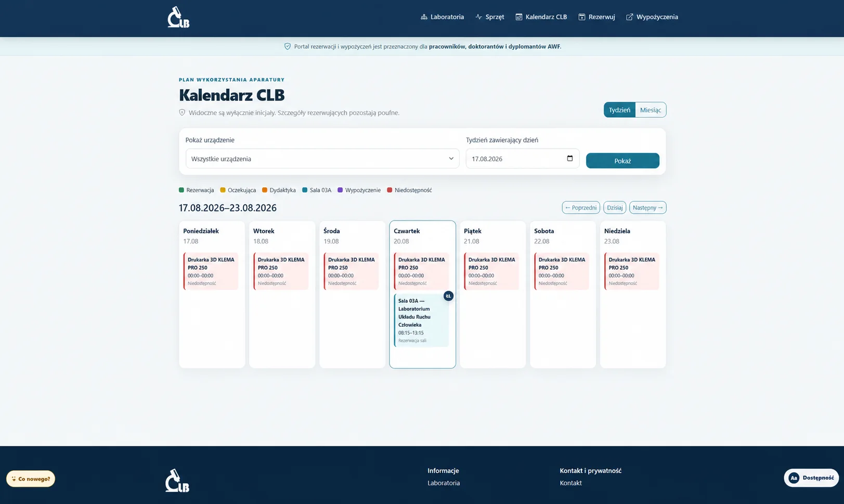Click the Rezerwuj calendar icon in the navigation
Screen dimensions: 844x504
(x=582, y=17)
